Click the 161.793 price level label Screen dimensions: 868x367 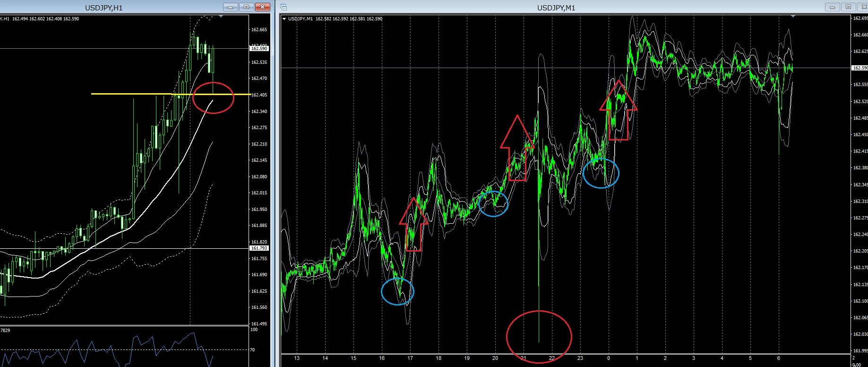coord(259,248)
